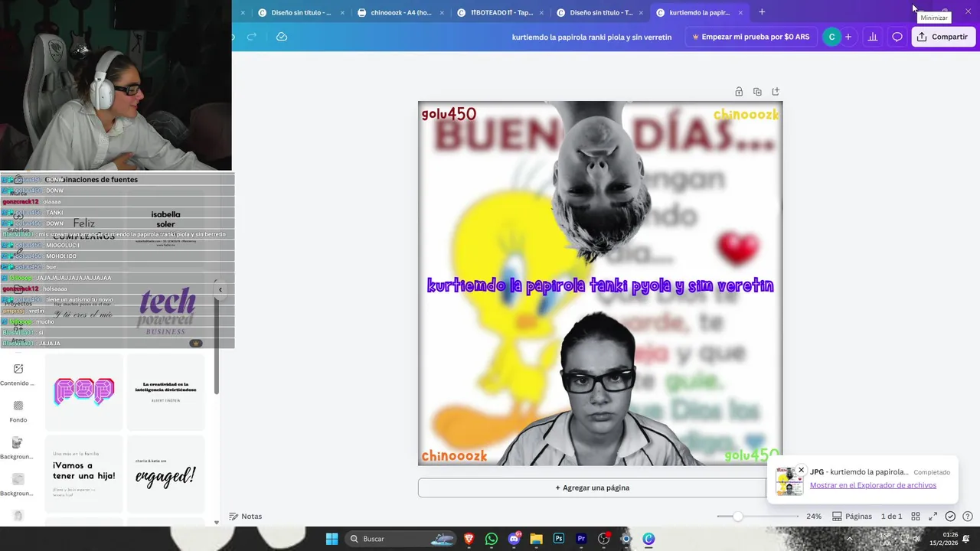The width and height of the screenshot is (980, 551).
Task: Switch to first 'Diseño sin título' tab
Action: 299,12
